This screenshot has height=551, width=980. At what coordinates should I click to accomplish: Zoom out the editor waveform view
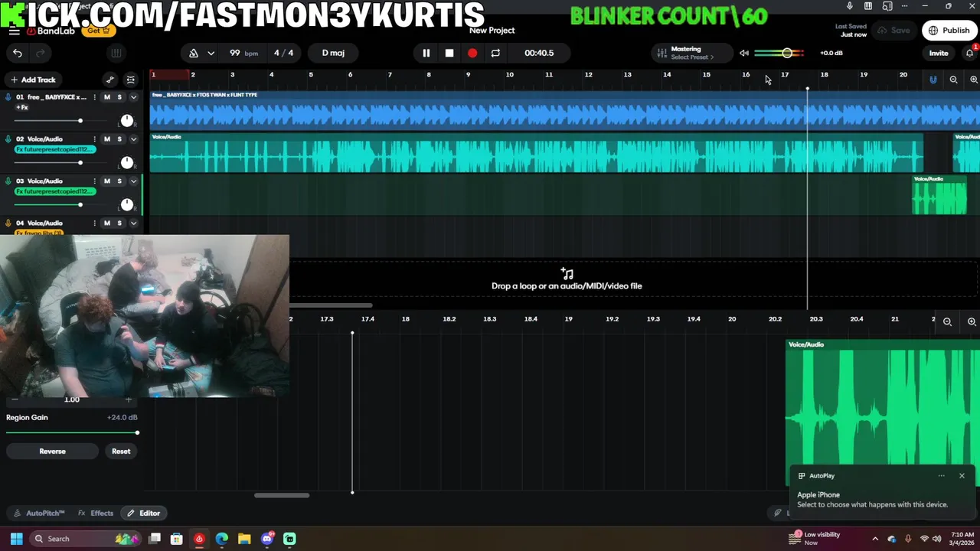(x=947, y=322)
